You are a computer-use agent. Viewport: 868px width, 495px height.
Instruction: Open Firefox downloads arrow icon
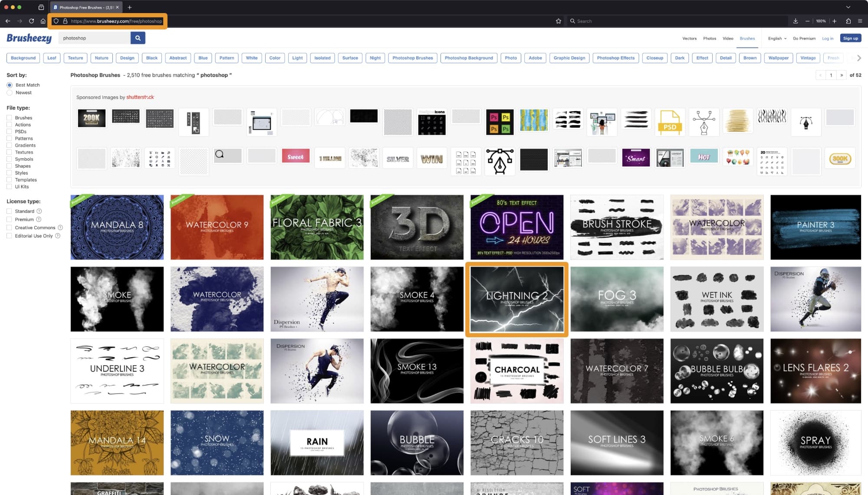(795, 21)
